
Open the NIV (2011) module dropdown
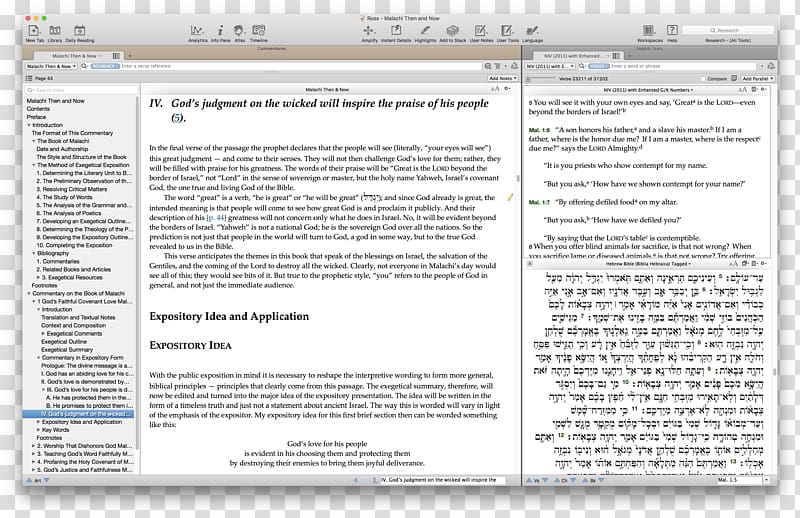pyautogui.click(x=550, y=66)
